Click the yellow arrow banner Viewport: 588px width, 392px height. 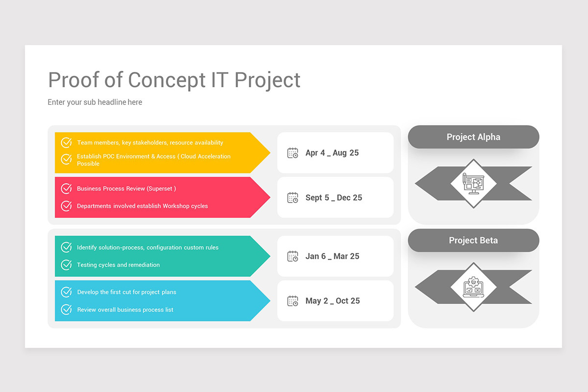point(162,152)
